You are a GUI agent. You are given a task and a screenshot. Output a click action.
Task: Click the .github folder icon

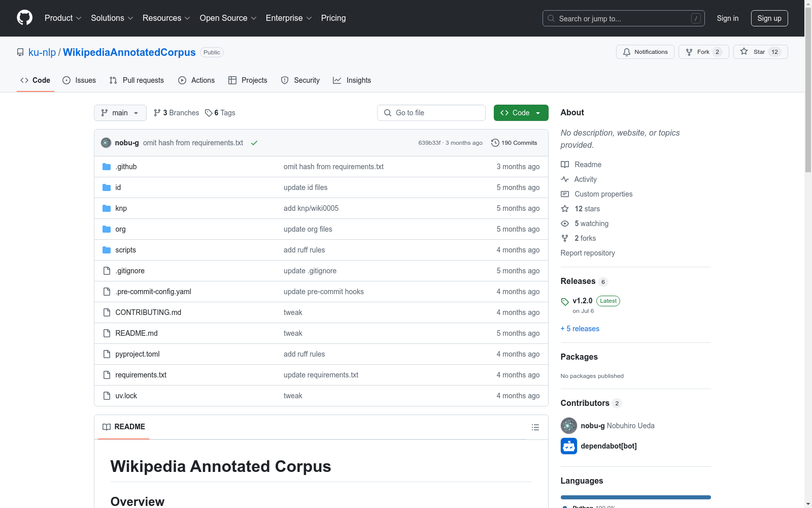coord(107,167)
